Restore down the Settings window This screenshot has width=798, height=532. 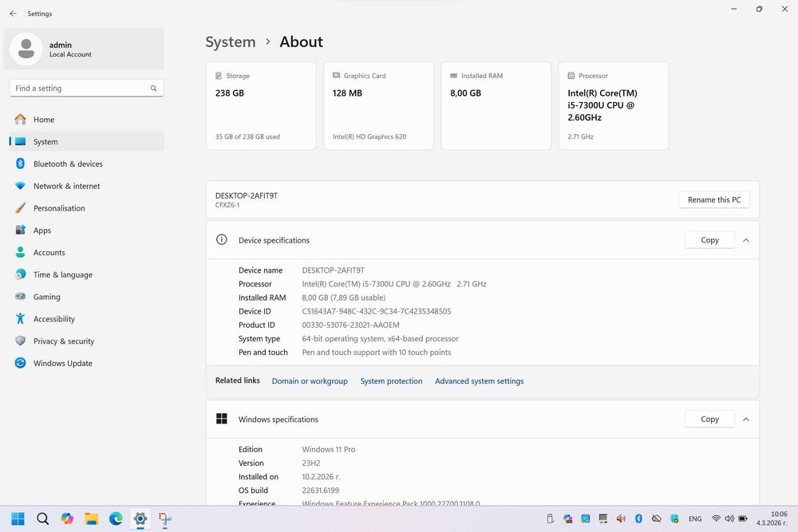point(760,9)
